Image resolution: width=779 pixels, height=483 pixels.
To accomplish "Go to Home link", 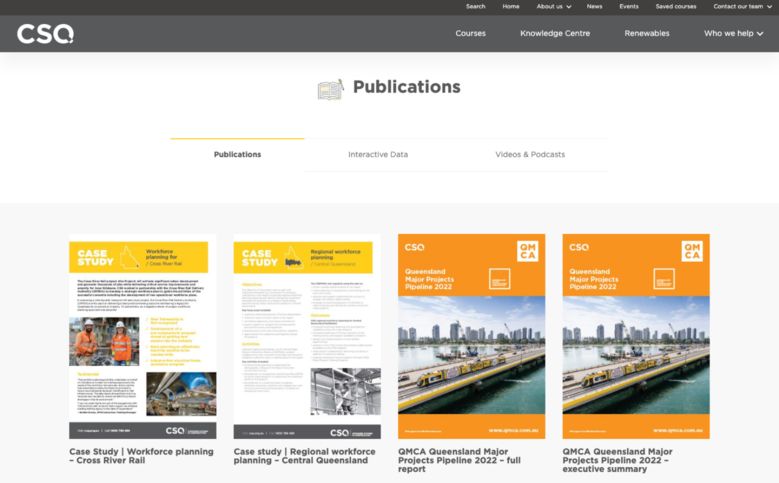I will tap(511, 6).
